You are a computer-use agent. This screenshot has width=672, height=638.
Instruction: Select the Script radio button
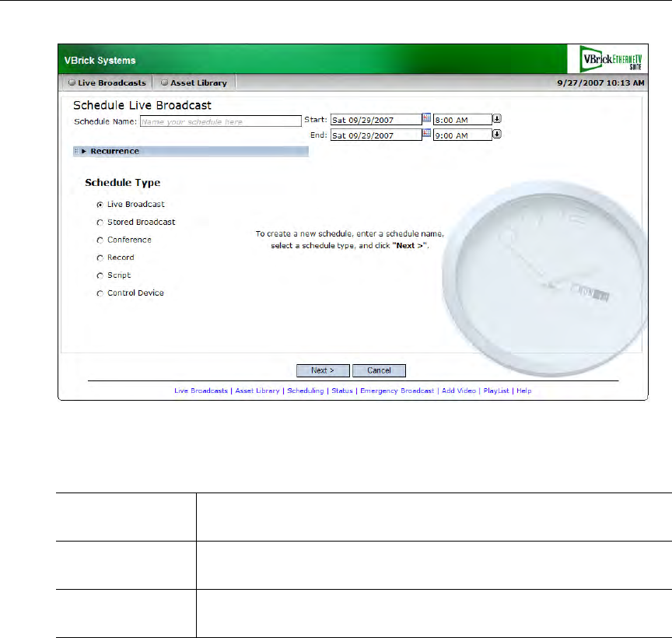pyautogui.click(x=100, y=275)
